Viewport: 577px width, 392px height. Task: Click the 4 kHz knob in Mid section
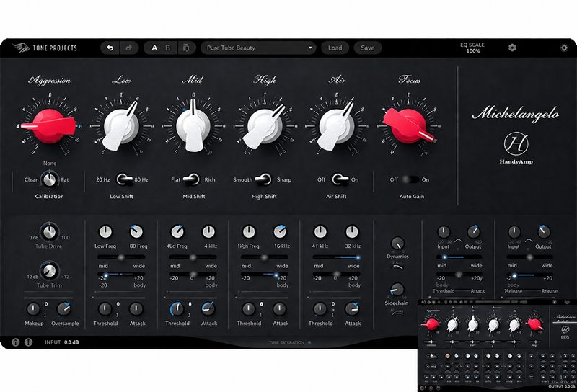[208, 232]
